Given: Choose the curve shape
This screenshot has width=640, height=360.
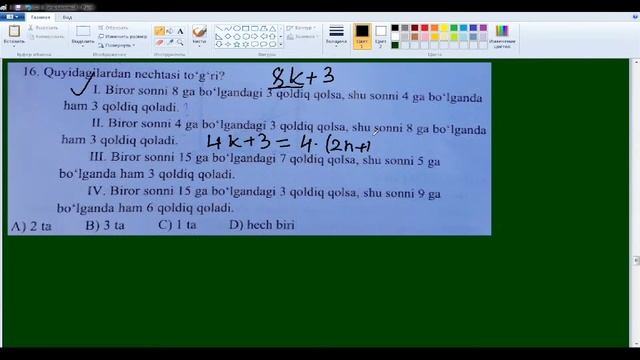Looking at the screenshot, I should point(228,29).
